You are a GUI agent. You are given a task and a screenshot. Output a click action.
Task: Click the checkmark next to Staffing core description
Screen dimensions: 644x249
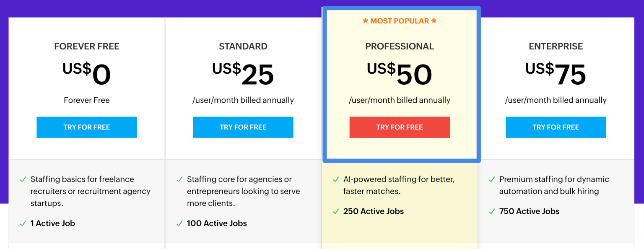pos(179,179)
